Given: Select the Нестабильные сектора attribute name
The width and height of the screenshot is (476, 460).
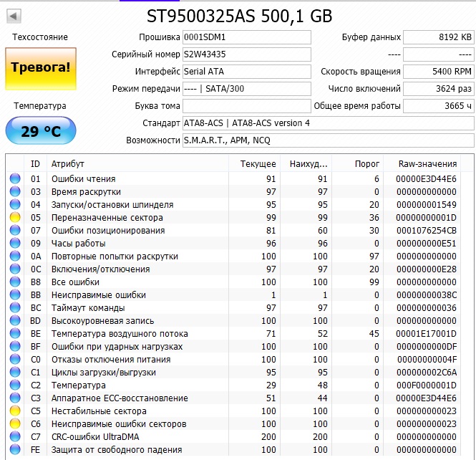Looking at the screenshot, I should 99,411.
